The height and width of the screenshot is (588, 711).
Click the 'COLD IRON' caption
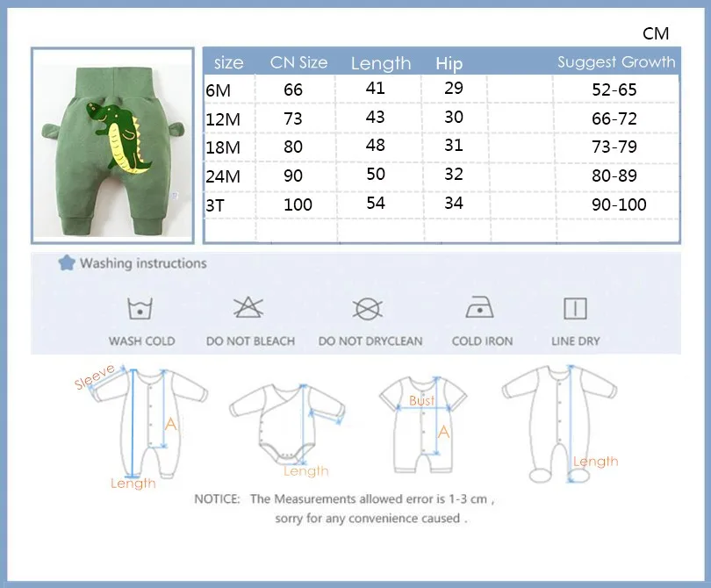[482, 341]
